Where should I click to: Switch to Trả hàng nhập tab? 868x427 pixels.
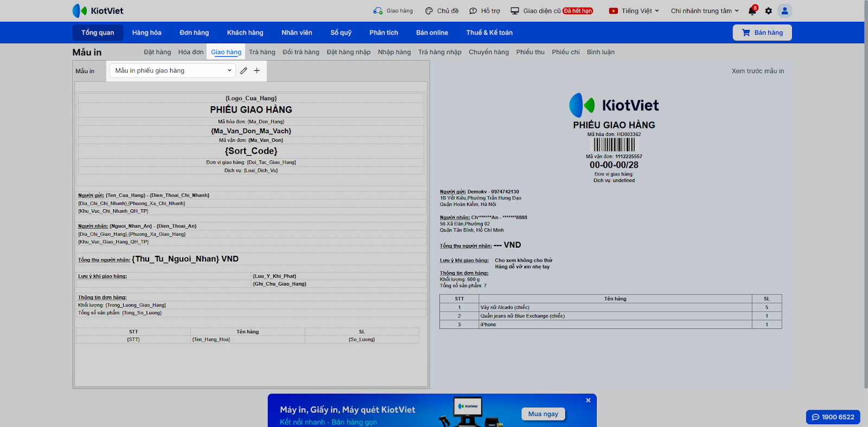440,52
